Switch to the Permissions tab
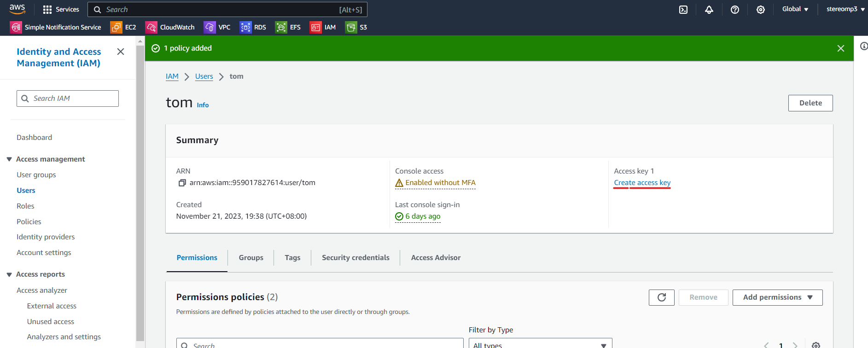Viewport: 868px width, 348px height. point(197,258)
